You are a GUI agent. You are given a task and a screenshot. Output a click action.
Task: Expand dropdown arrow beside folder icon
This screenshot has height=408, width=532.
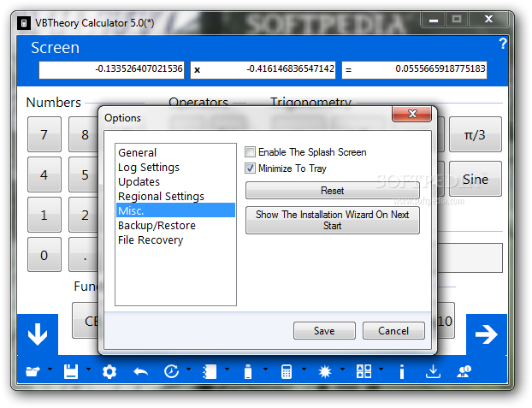[50, 369]
